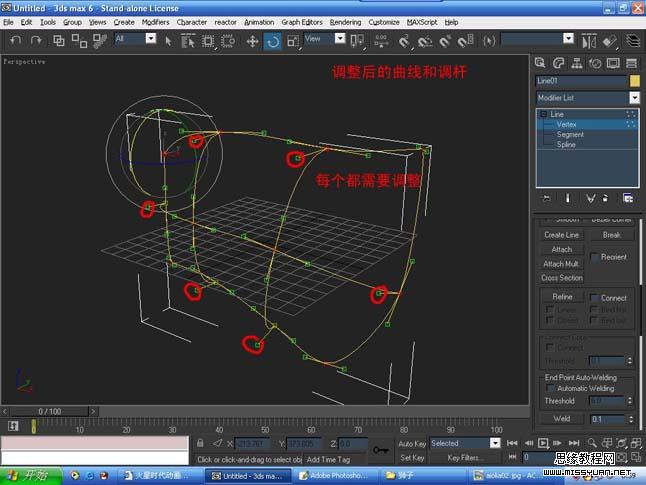Toggle the Reorient checkbox
The width and height of the screenshot is (646, 485).
[x=594, y=257]
